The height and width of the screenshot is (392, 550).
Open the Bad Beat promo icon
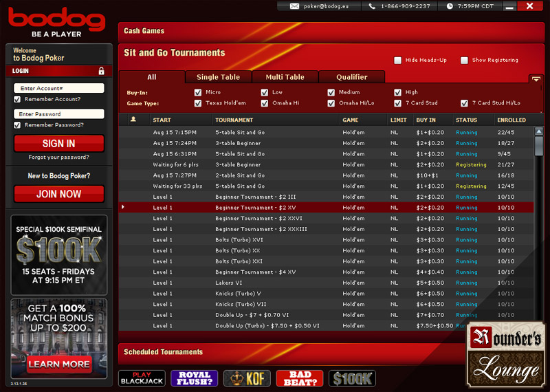300,378
